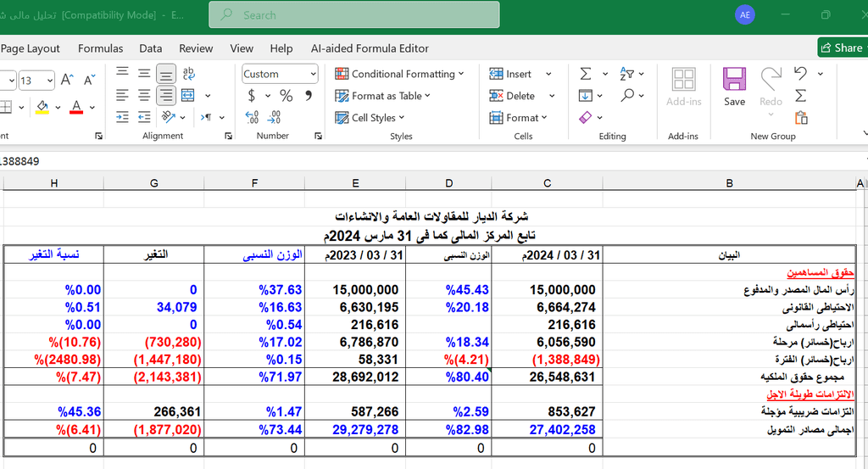Open the View tab
The width and height of the screenshot is (868, 469).
tap(242, 48)
